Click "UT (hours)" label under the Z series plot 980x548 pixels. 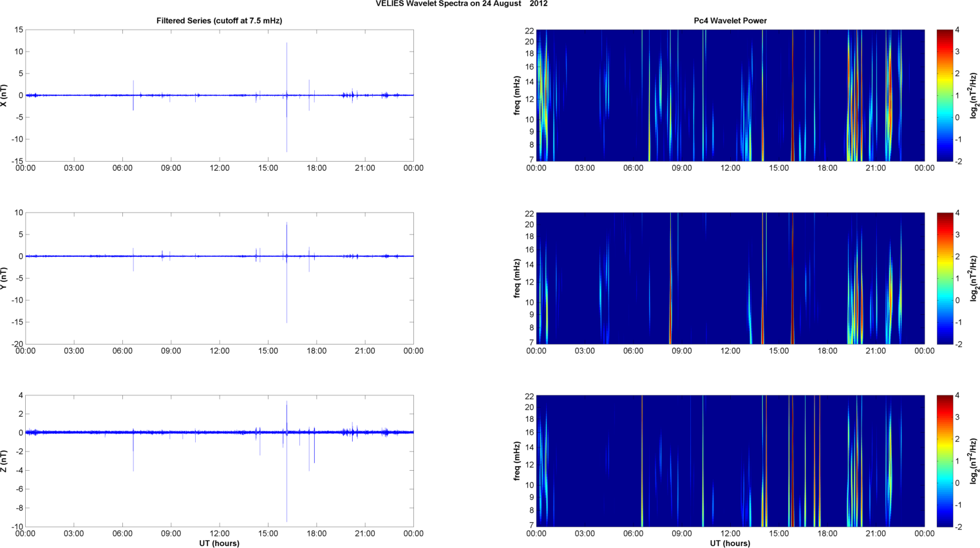219,543
